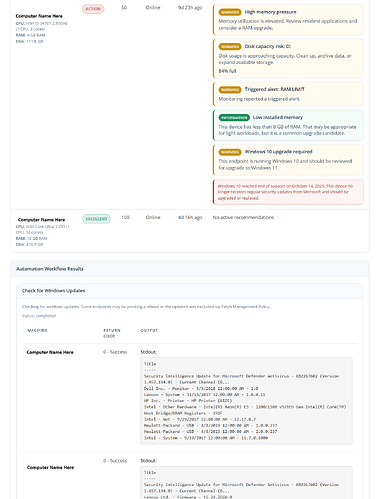Click the green INFORMATION badge

[234, 118]
